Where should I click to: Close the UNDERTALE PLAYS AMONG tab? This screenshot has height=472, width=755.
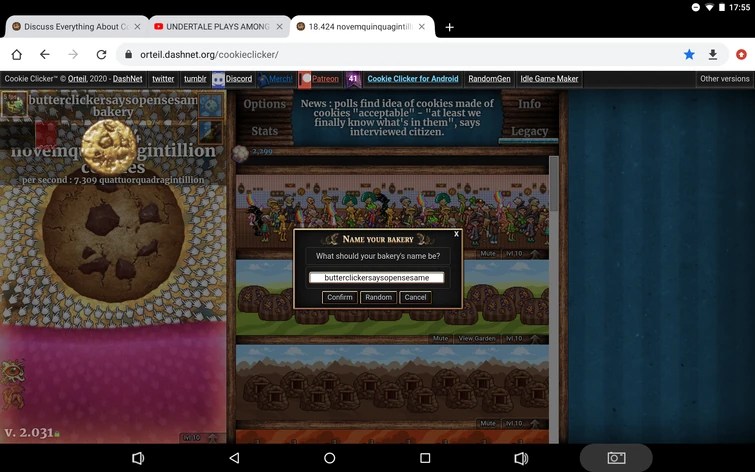coord(279,27)
